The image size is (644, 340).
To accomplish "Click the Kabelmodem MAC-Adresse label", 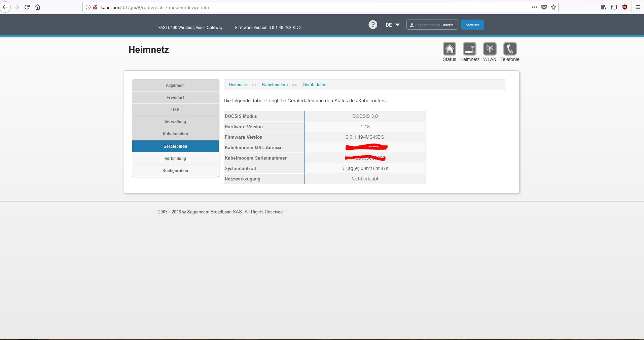I will pos(254,147).
